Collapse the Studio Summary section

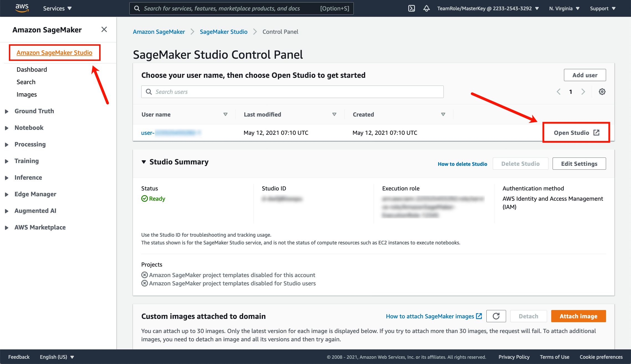144,162
